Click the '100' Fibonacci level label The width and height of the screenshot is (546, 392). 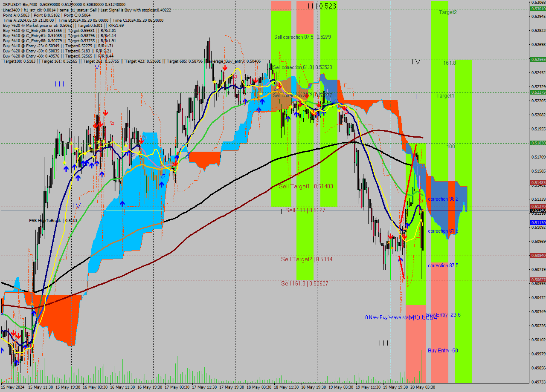point(451,146)
